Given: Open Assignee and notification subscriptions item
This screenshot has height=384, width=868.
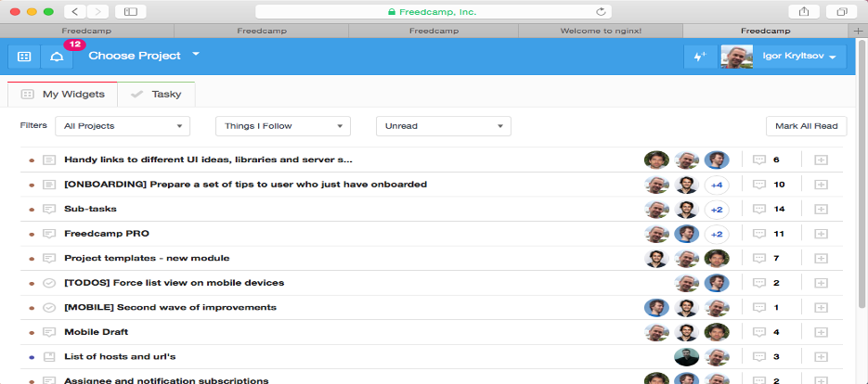Looking at the screenshot, I should (x=166, y=380).
